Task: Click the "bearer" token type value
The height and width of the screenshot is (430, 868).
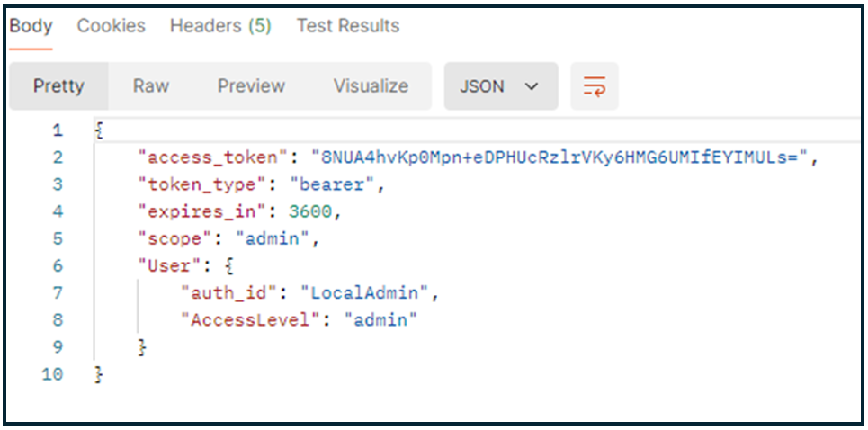Action: pos(340,184)
